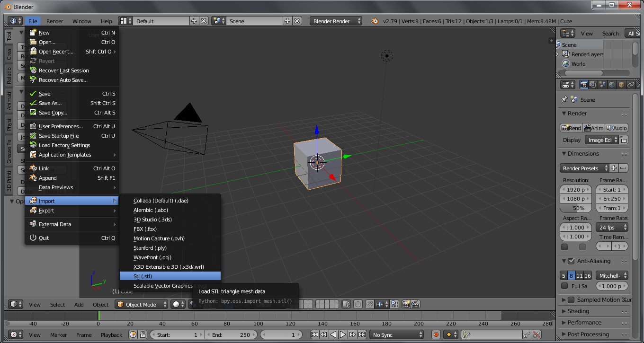Open the render properties camera tab
This screenshot has height=343, width=644.
point(584,85)
